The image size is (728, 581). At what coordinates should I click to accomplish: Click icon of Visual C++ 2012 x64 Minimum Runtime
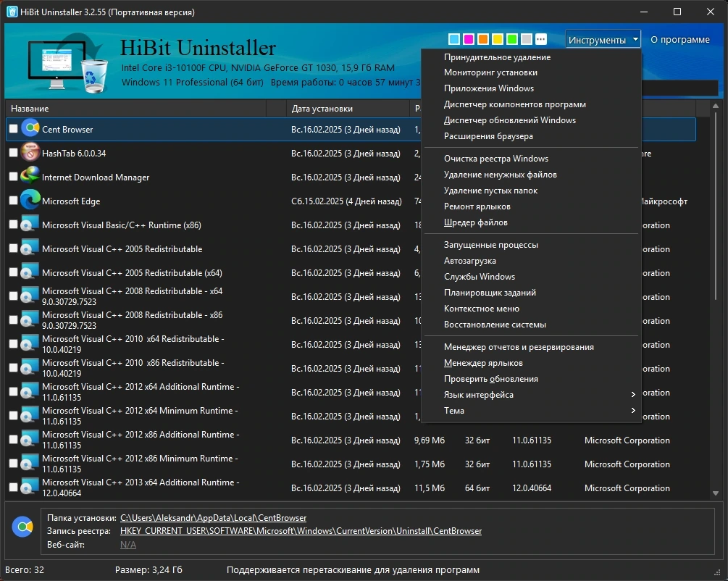point(30,415)
